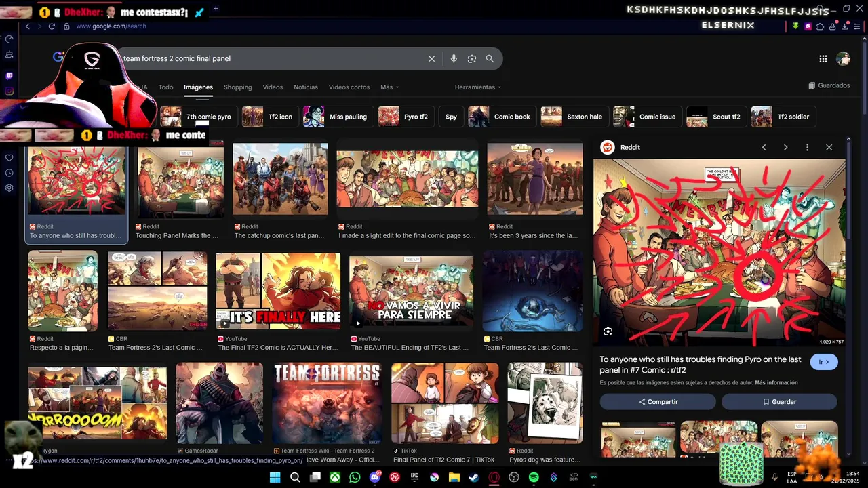868x488 pixels.
Task: Switch to the Noticias tab
Action: click(x=306, y=87)
